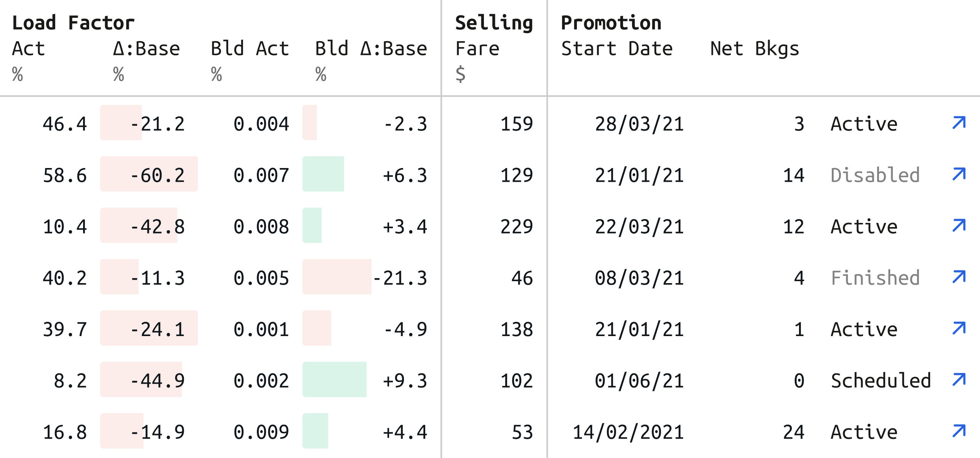Select the 229 selling fare cell

pyautogui.click(x=516, y=227)
